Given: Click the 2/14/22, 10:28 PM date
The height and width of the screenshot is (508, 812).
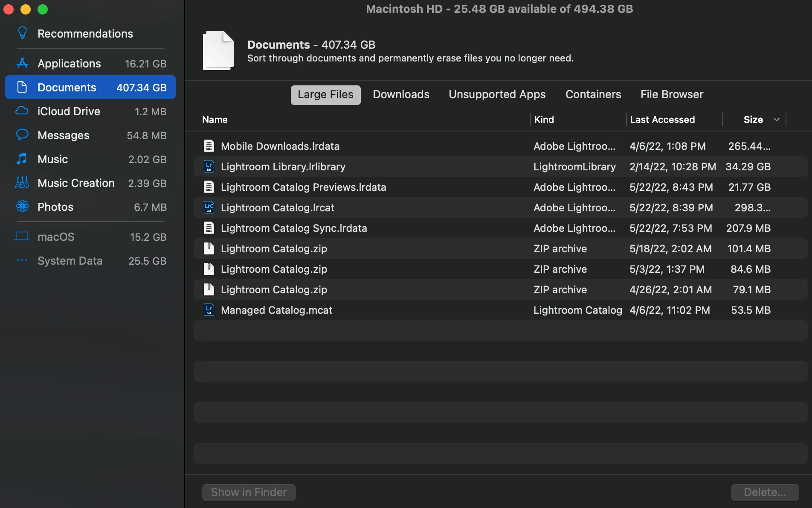Looking at the screenshot, I should [x=673, y=166].
